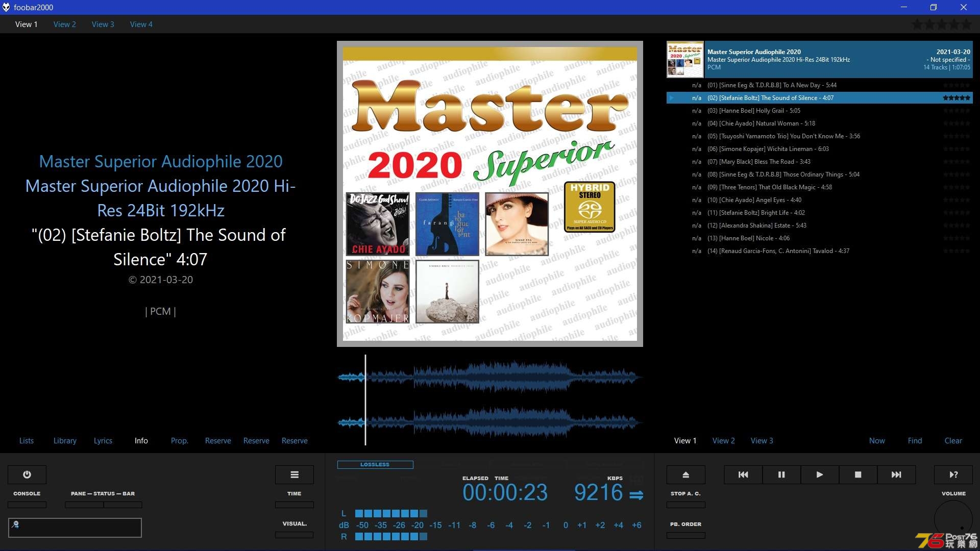Screen dimensions: 980x551
Task: Select track 03 Holly Grail
Action: (x=820, y=111)
